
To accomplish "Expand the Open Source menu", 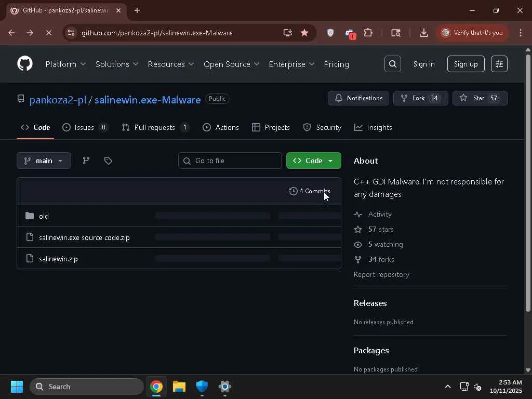I will [231, 64].
